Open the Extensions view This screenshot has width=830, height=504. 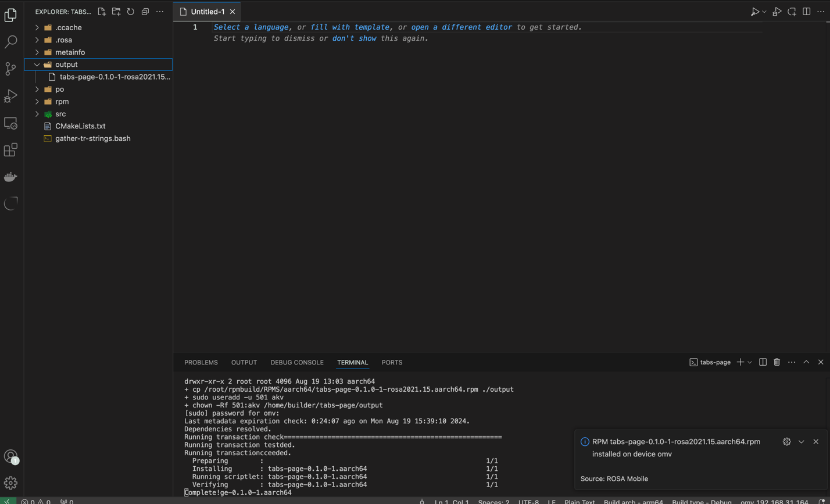(x=10, y=151)
